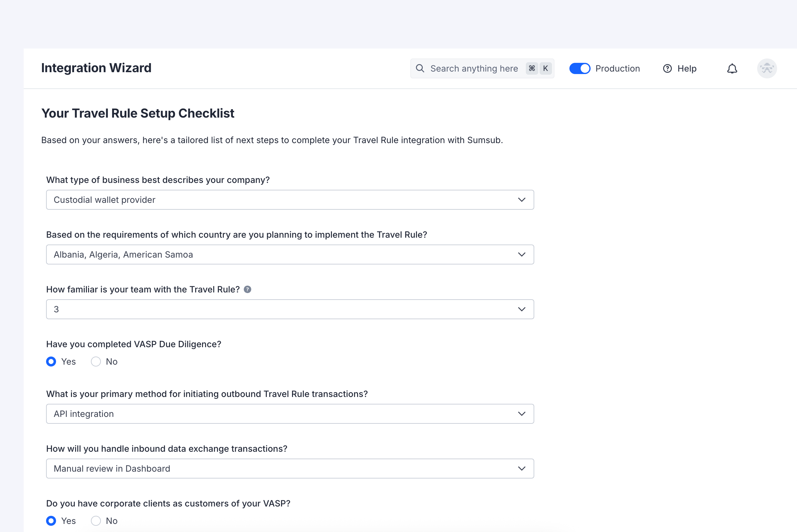This screenshot has height=532, width=797.
Task: Click the Integration Wizard title
Action: pyautogui.click(x=96, y=68)
